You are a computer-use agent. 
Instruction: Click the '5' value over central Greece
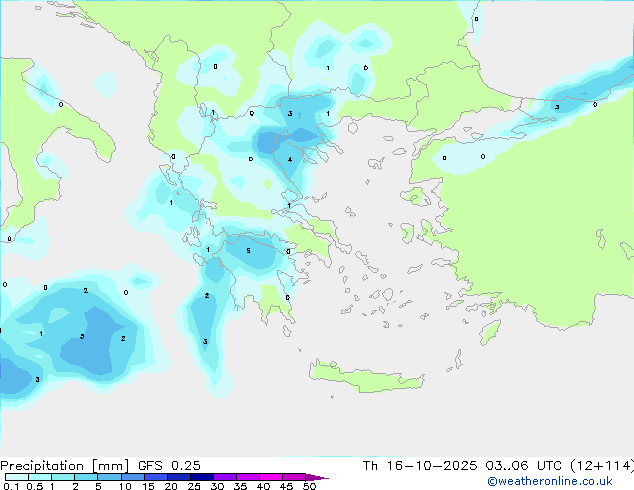[248, 251]
